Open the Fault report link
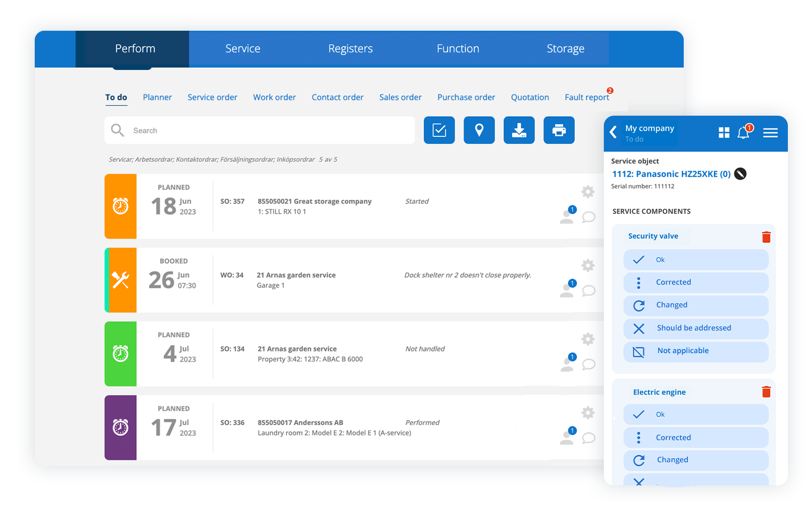 coord(586,98)
